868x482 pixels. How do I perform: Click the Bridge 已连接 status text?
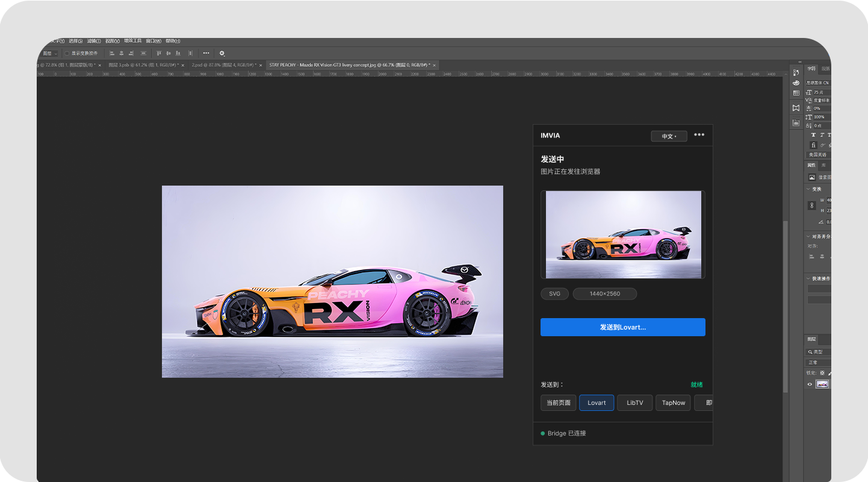coord(566,434)
